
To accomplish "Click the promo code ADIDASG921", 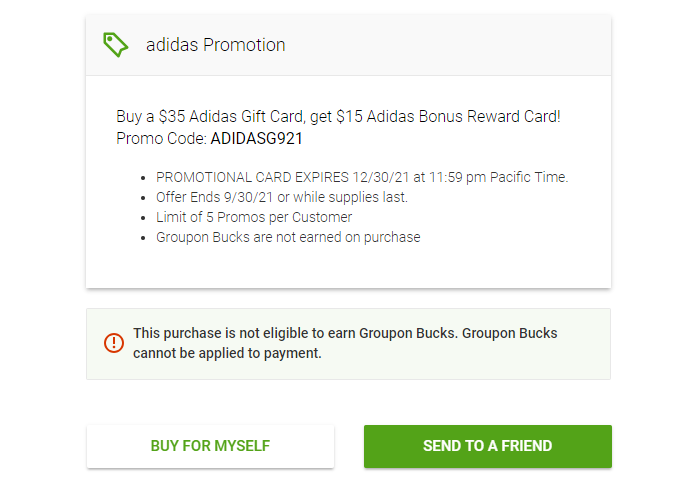I will 256,138.
